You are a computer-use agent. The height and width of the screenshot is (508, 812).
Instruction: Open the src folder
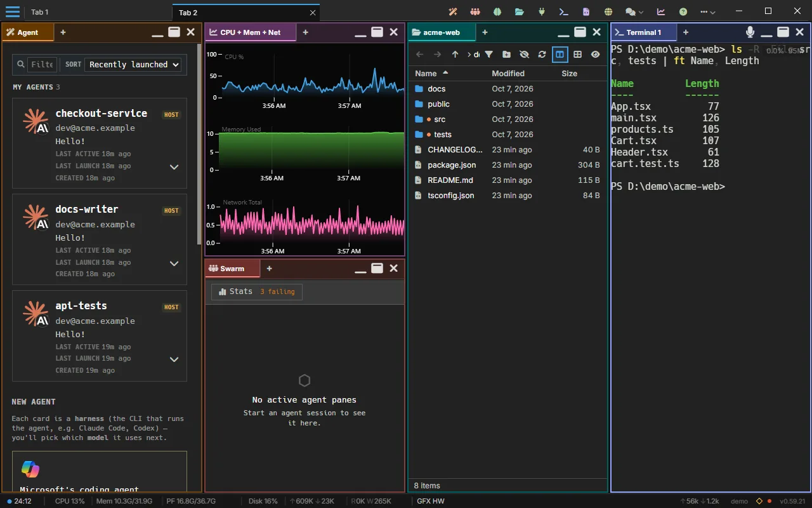[507, 119]
